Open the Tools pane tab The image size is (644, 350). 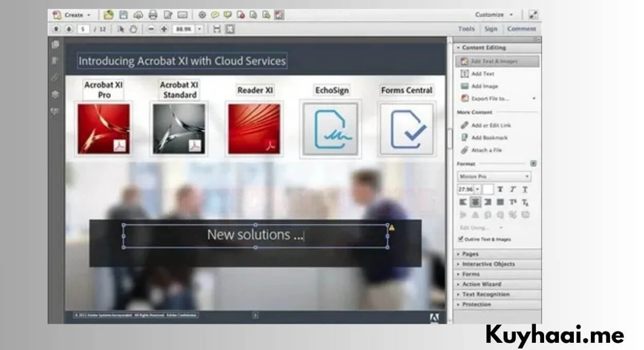(x=466, y=29)
